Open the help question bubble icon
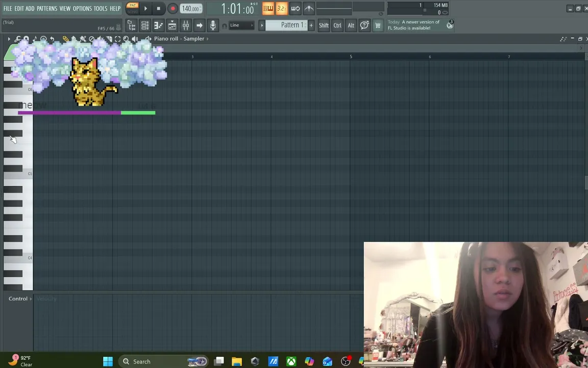This screenshot has height=368, width=588. (x=364, y=25)
